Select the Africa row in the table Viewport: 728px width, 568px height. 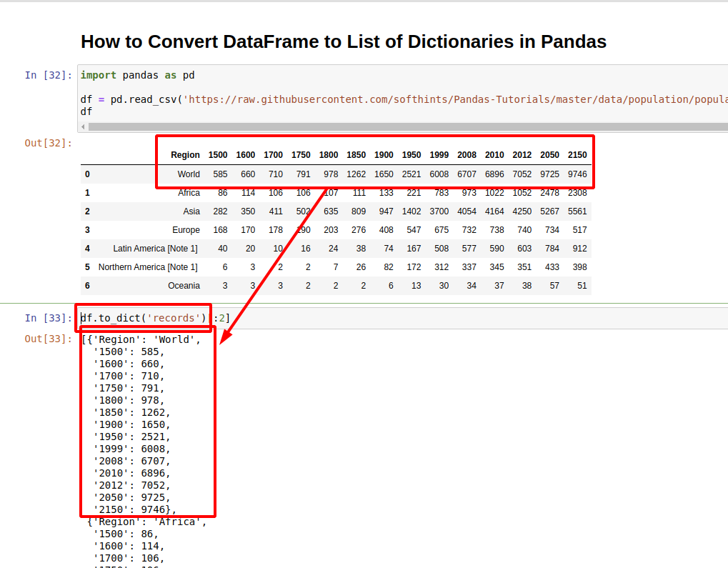tap(189, 192)
